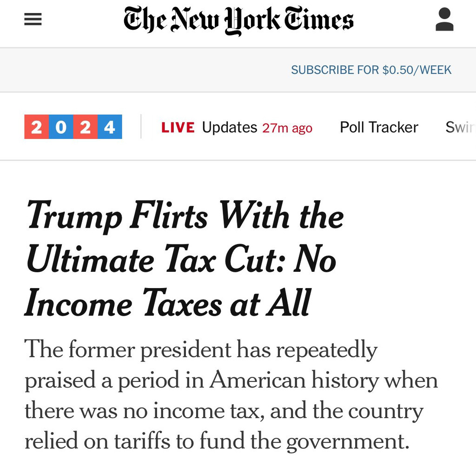Click the second red "2" tile
Screen dimensions: 476x466
coord(86,127)
